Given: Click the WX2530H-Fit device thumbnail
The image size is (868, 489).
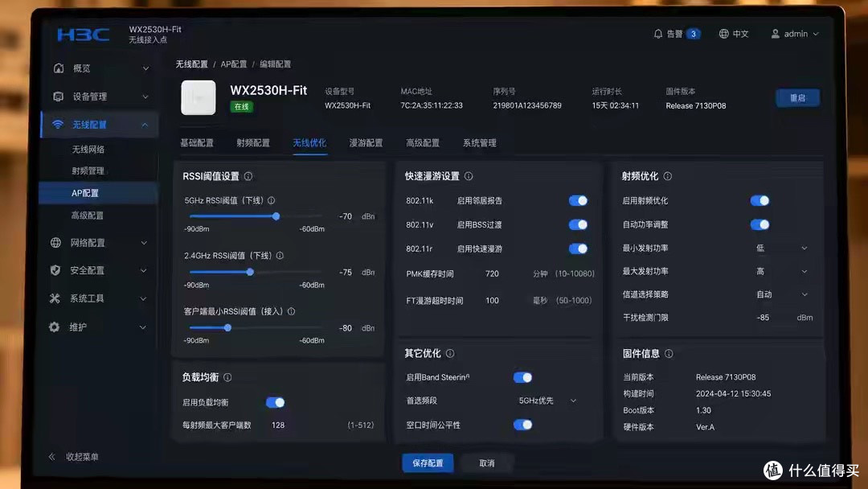Looking at the screenshot, I should [x=199, y=97].
